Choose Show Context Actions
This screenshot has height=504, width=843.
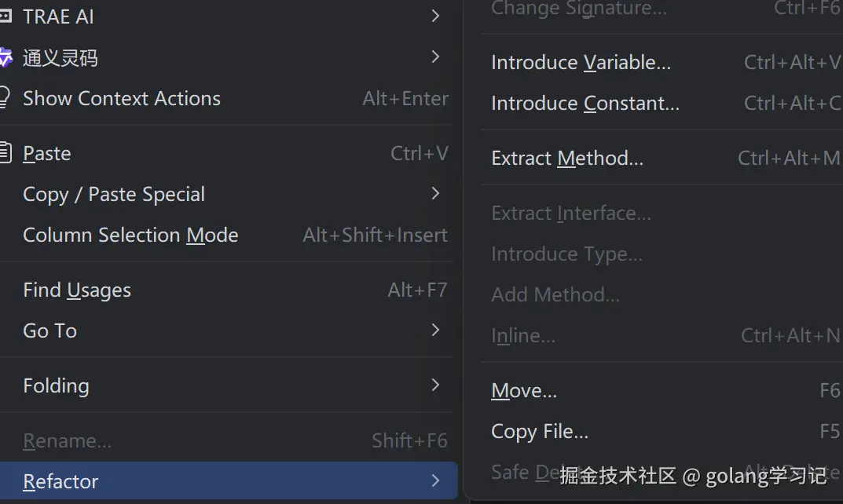pos(122,98)
